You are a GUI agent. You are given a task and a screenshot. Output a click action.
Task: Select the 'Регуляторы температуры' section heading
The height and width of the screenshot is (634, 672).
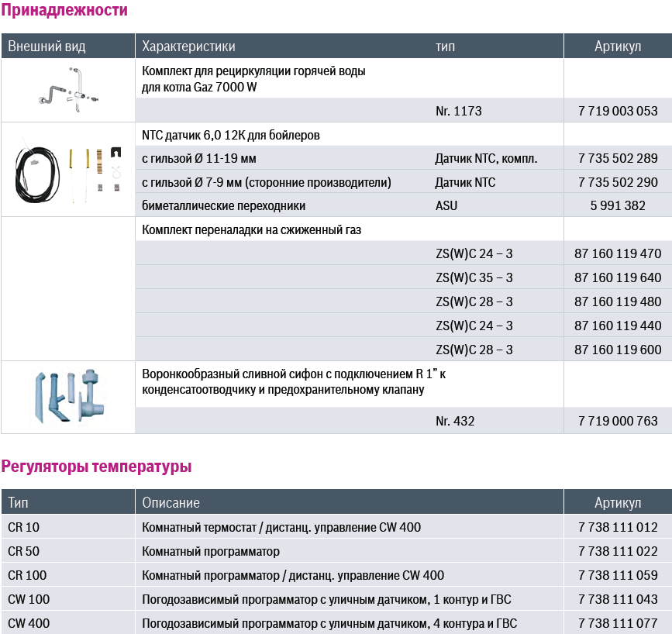tap(96, 466)
